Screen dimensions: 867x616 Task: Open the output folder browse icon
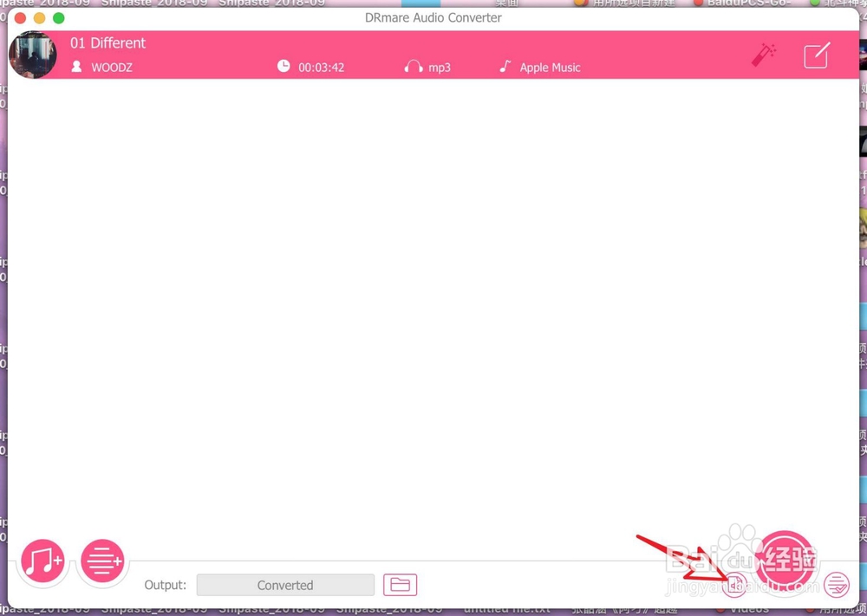click(x=401, y=585)
